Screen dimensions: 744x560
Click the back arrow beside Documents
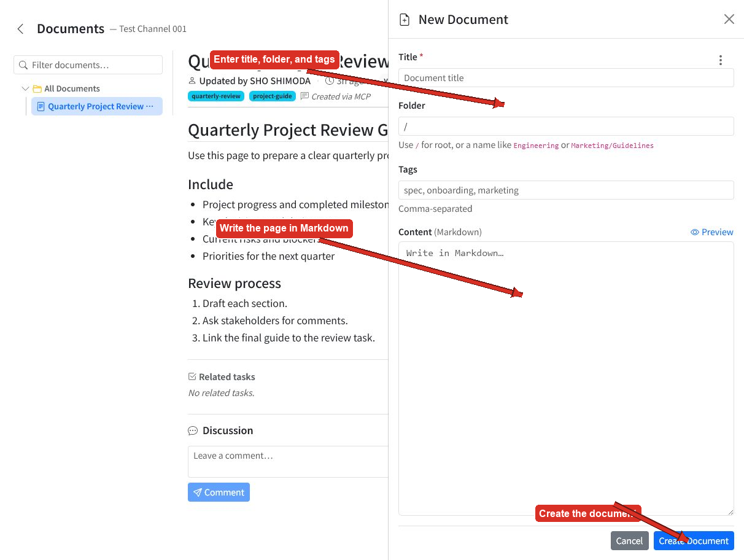tap(21, 29)
